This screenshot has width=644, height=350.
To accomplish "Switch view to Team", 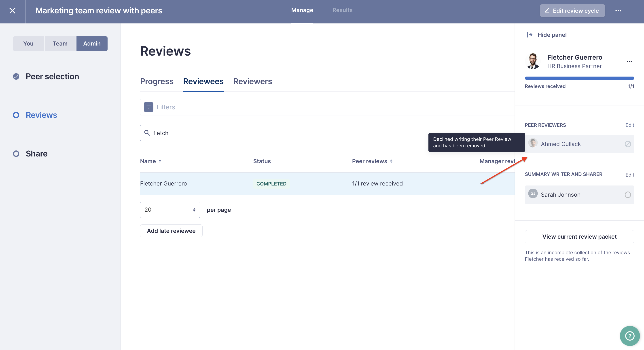I will click(60, 44).
